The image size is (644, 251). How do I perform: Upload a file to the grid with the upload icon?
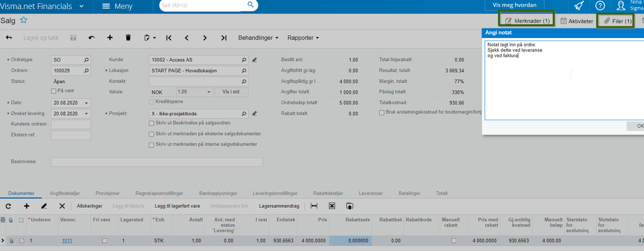(x=349, y=206)
